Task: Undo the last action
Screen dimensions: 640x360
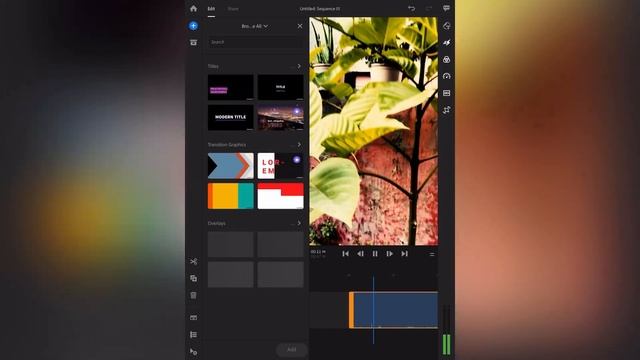Action: 411,8
